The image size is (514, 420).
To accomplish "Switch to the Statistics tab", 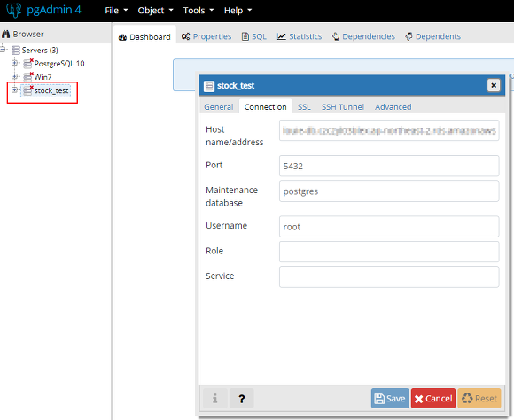I will coord(300,36).
